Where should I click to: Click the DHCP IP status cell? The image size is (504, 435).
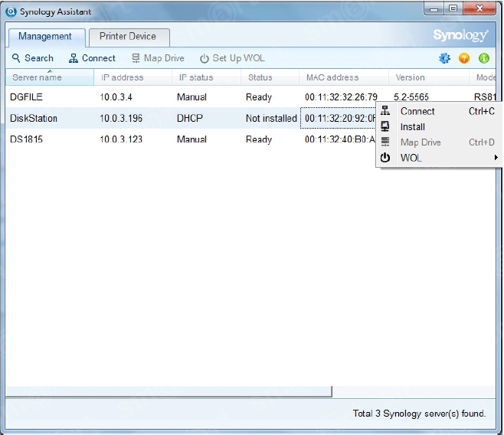(190, 118)
